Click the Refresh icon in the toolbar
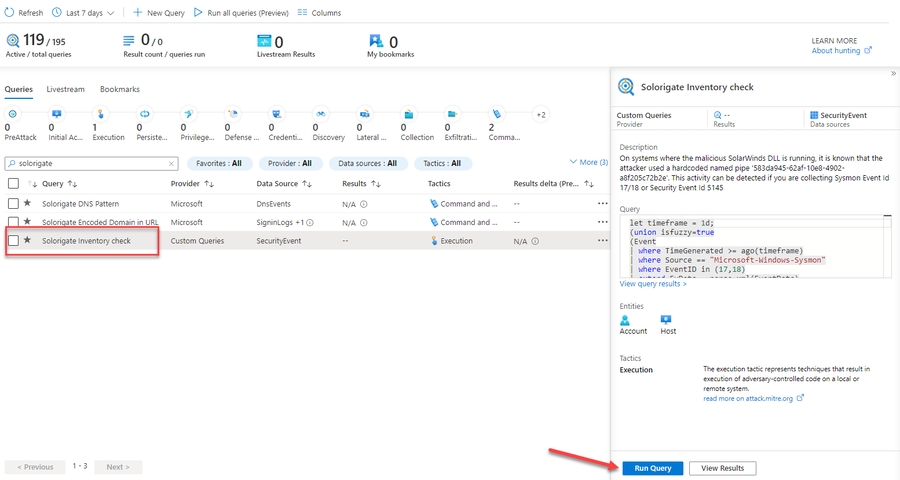Viewport: 900px width, 480px height. [11, 13]
